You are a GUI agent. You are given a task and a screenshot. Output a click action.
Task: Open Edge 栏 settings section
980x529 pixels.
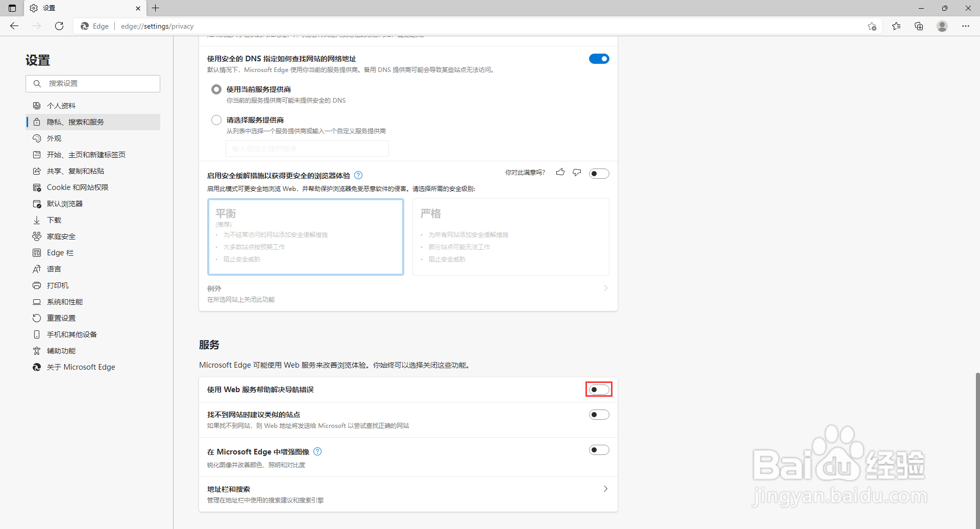click(x=93, y=253)
